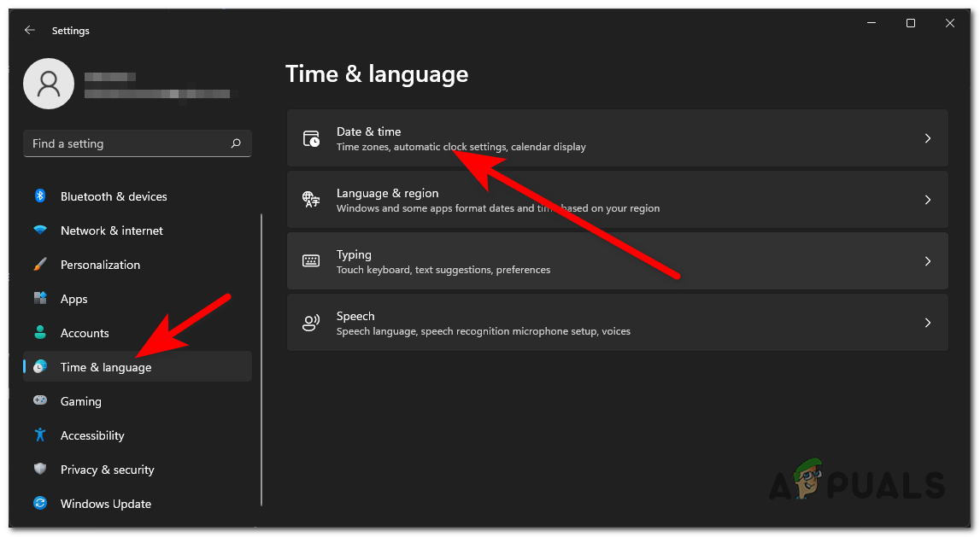Open the Date & time card

(618, 138)
